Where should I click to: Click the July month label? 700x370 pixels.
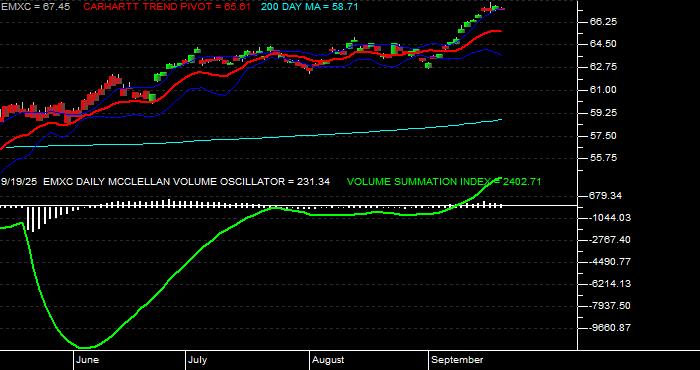pos(197,360)
